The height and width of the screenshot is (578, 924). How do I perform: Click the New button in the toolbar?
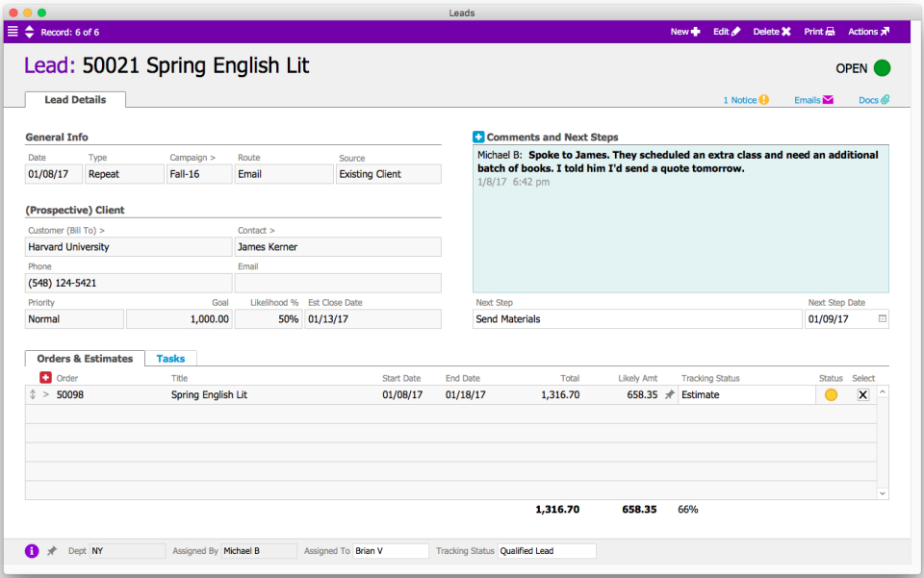click(683, 31)
